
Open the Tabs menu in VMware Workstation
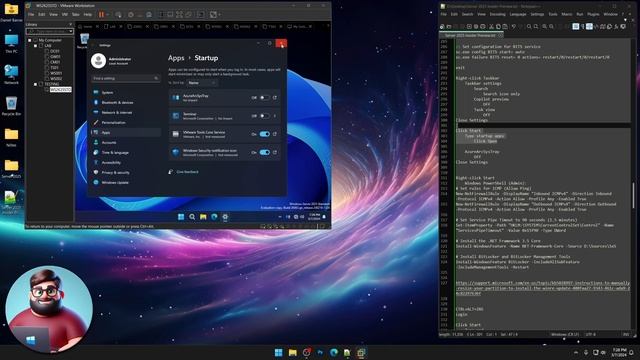point(76,15)
